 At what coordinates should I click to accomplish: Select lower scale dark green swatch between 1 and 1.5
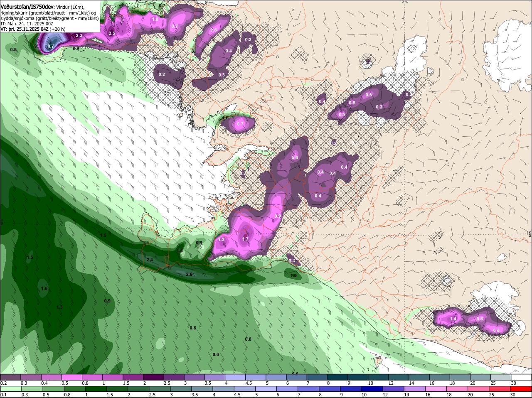[x=96, y=389]
